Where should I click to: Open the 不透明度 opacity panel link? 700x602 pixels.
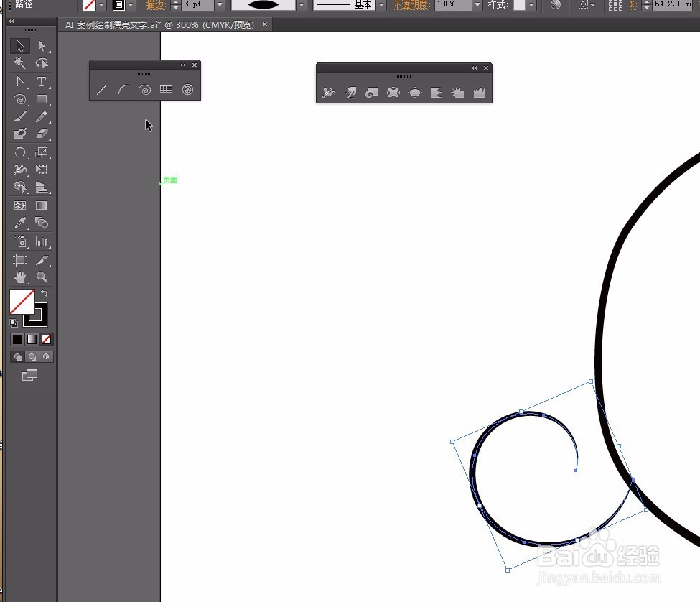[411, 5]
